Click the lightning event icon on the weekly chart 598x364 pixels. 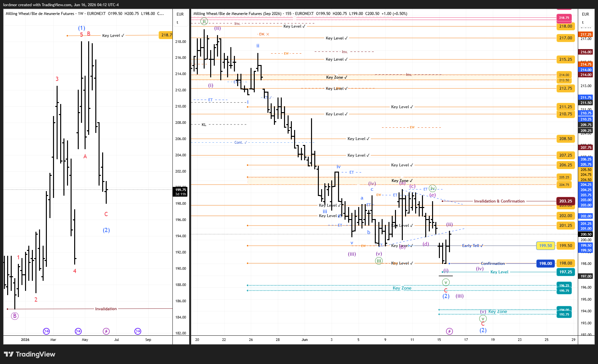(106, 331)
